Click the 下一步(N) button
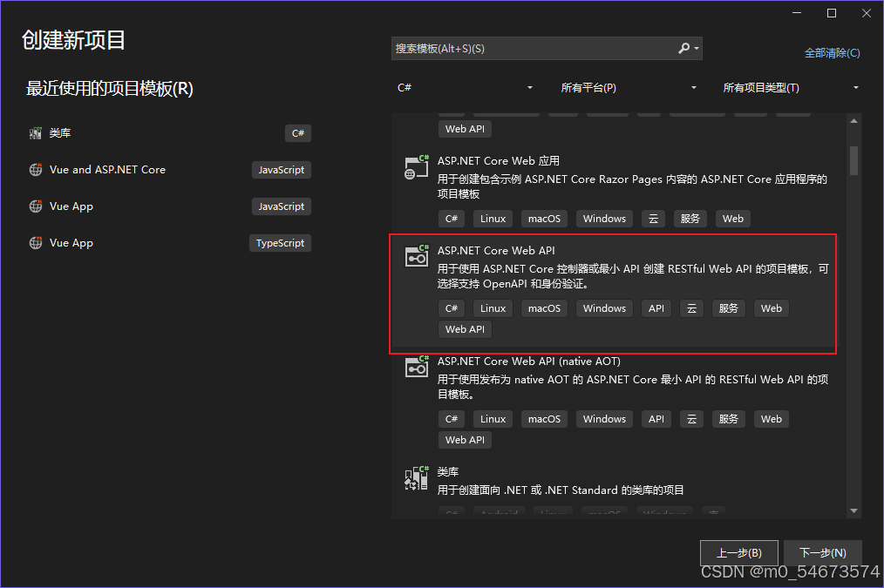Viewport: 884px width, 588px height. [823, 553]
